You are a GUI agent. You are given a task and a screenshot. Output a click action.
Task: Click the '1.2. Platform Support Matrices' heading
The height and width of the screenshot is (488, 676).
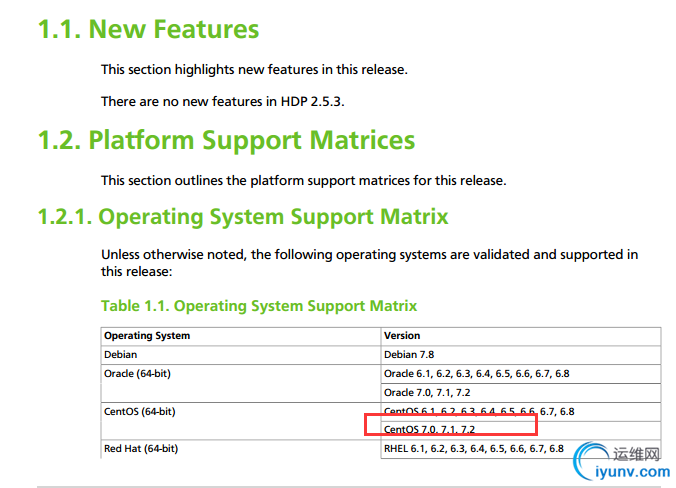coord(226,141)
